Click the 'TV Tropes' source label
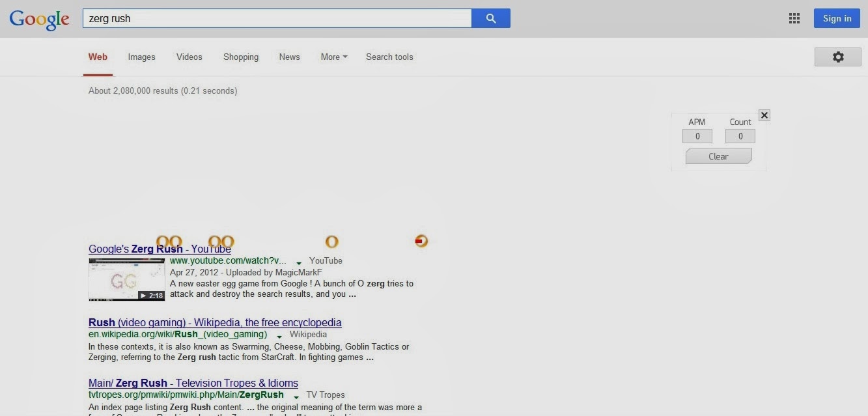This screenshot has width=868, height=416. pos(326,395)
